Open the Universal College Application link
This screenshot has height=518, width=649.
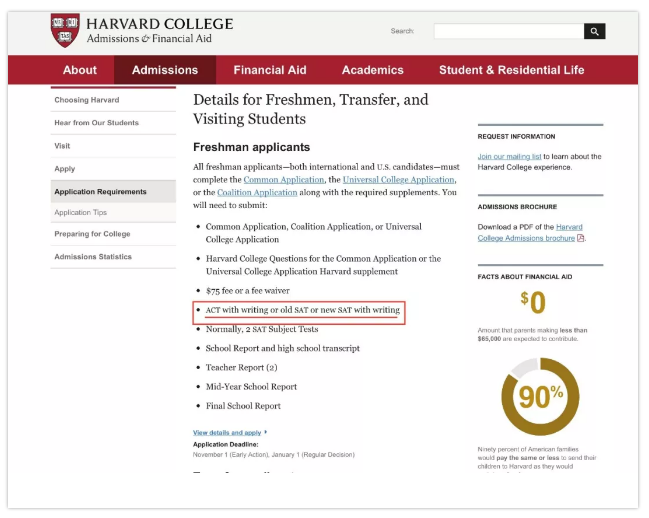click(x=392, y=179)
